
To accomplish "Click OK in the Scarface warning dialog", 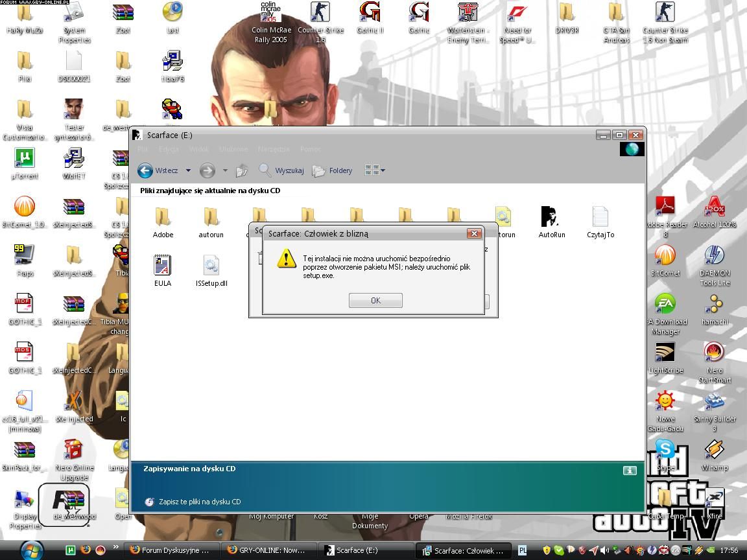I will (375, 300).
